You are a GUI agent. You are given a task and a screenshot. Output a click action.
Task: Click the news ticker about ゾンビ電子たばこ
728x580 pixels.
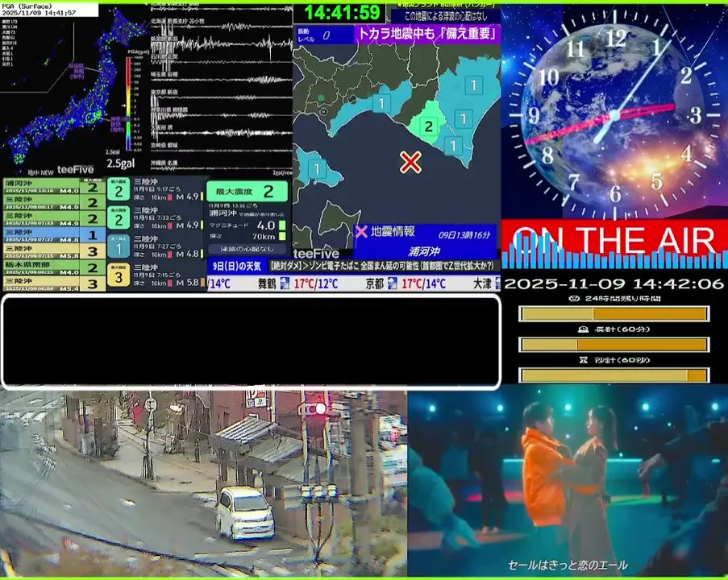tap(383, 266)
